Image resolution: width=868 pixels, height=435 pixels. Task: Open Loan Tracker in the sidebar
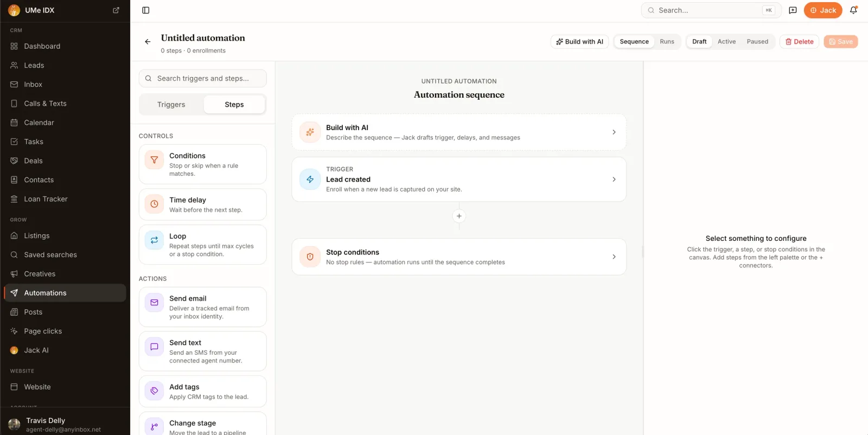click(x=65, y=199)
